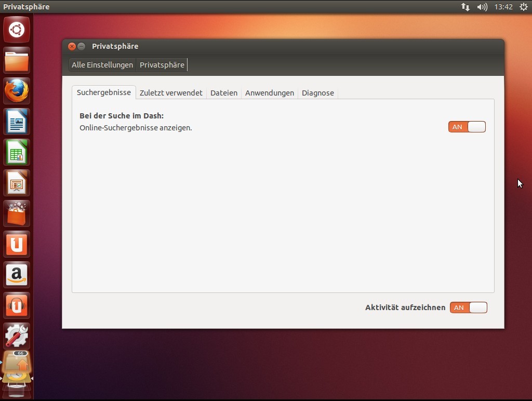
Task: Switch to the Dateien tab
Action: [x=224, y=93]
